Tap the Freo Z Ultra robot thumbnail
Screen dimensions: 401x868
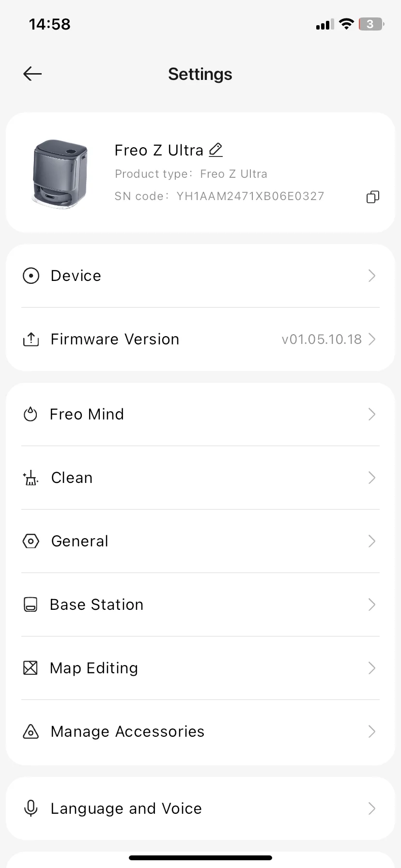[60, 174]
